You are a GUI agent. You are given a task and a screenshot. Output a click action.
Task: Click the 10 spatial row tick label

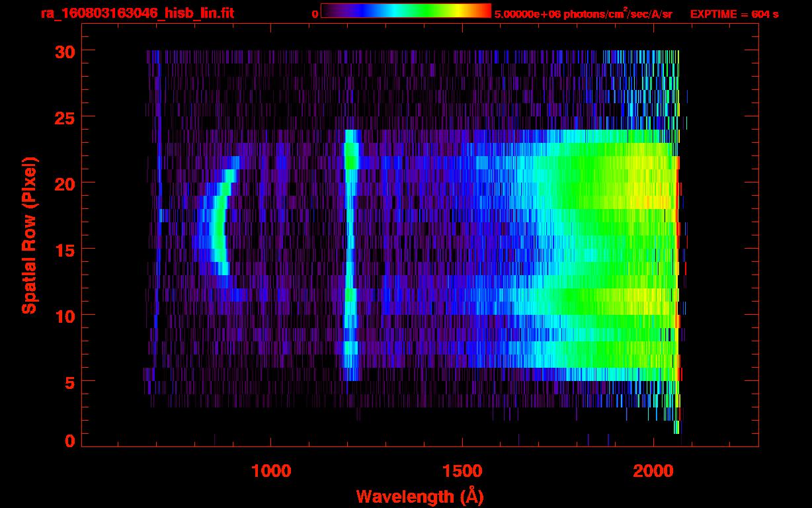pyautogui.click(x=64, y=316)
